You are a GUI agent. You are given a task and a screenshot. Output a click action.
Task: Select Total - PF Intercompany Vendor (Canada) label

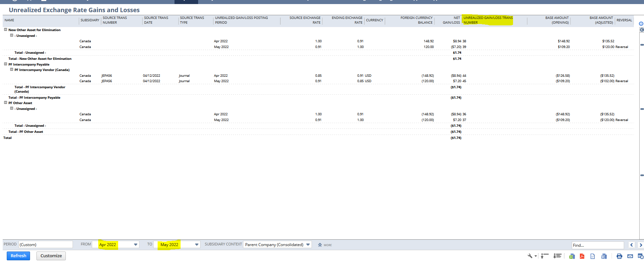click(x=40, y=89)
